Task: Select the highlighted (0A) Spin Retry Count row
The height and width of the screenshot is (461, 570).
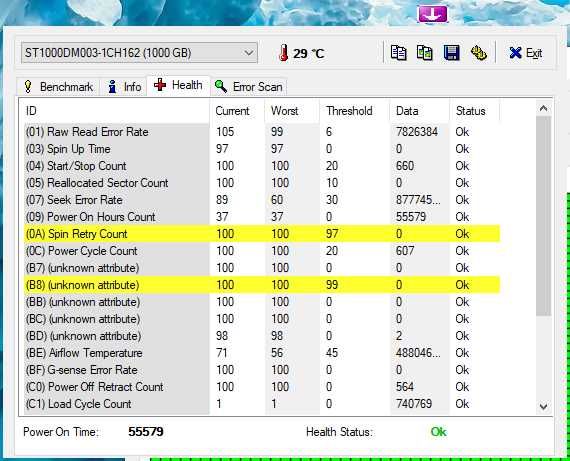Action: click(x=262, y=234)
